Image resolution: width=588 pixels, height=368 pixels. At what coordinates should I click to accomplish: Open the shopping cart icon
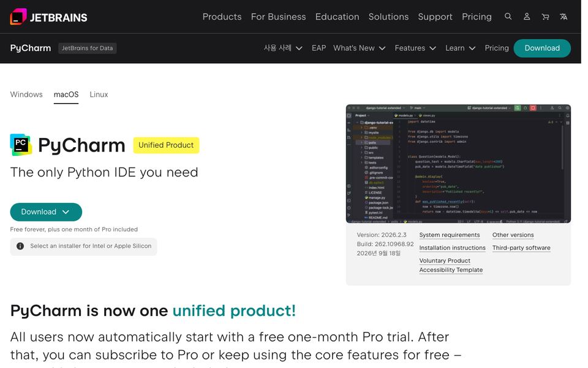coord(546,17)
